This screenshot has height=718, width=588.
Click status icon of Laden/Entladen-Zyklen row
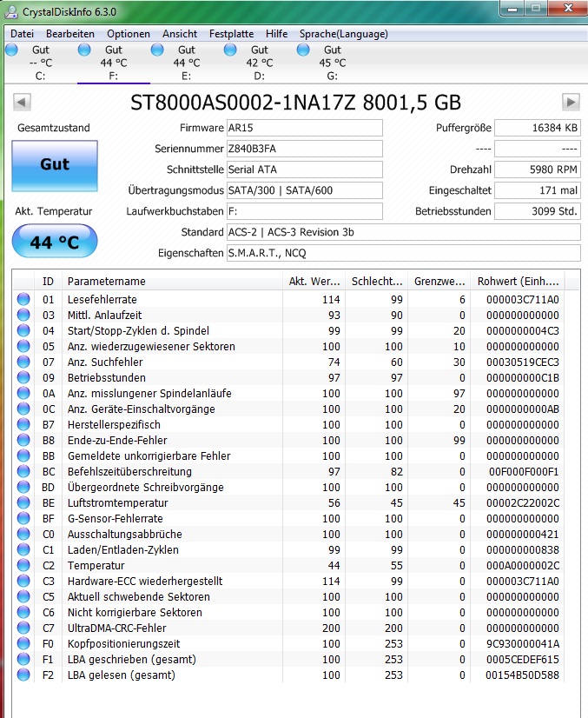(23, 549)
